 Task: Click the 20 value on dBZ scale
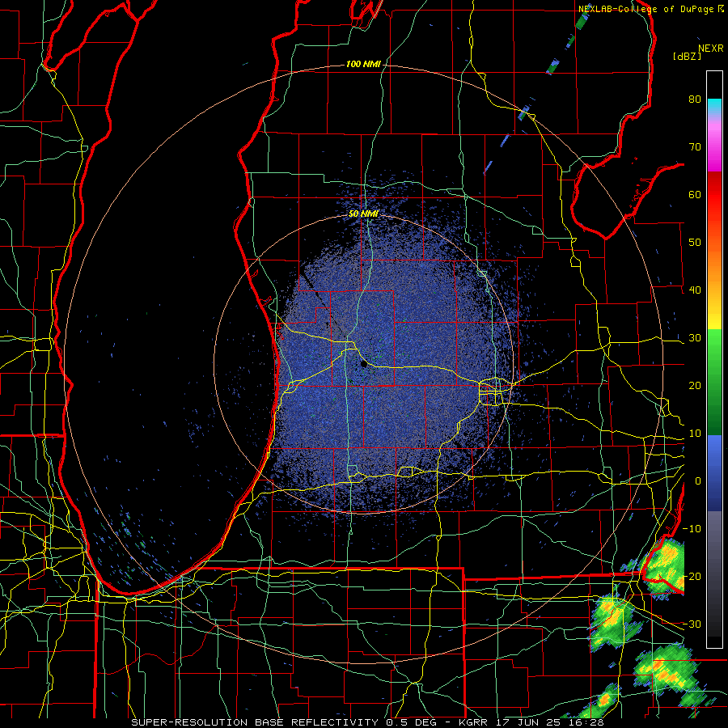(695, 386)
